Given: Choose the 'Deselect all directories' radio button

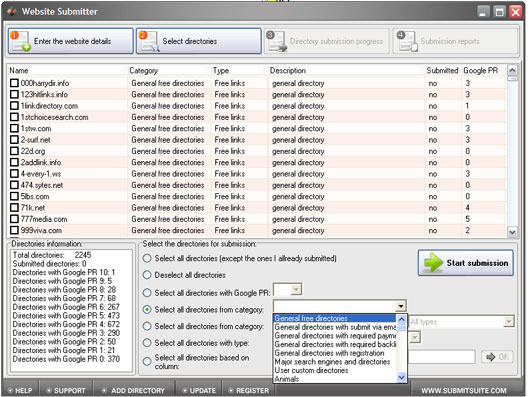Looking at the screenshot, I should click(x=147, y=275).
